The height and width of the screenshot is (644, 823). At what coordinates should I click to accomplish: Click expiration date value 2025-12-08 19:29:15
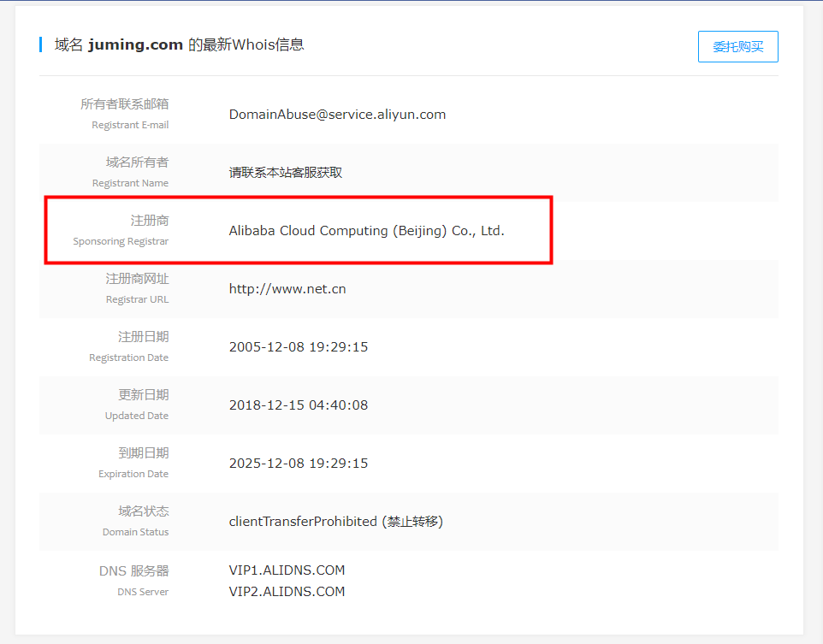(x=299, y=464)
